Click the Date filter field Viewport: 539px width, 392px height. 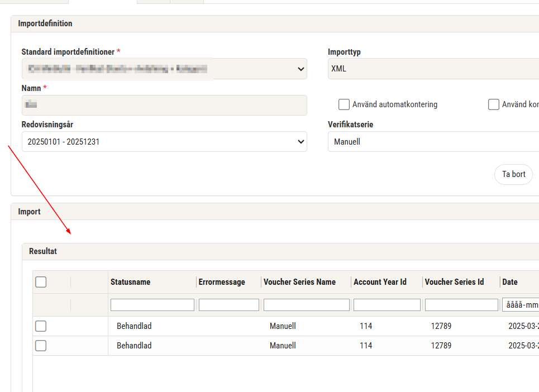[520, 305]
